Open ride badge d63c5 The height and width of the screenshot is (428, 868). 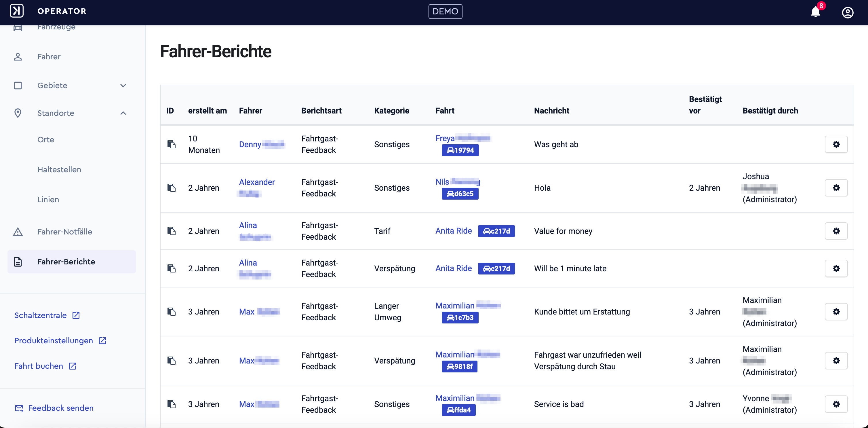pyautogui.click(x=460, y=194)
